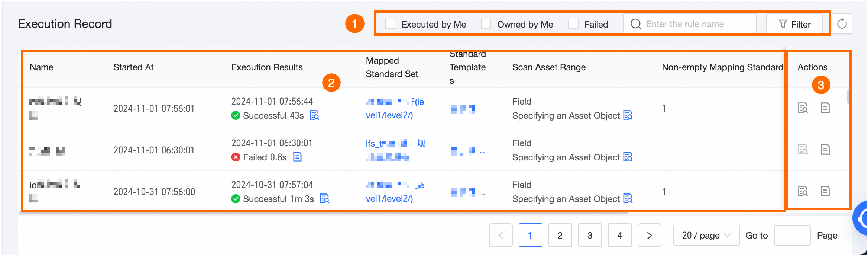
Task: Expand the 20 / page size dropdown
Action: coord(706,235)
